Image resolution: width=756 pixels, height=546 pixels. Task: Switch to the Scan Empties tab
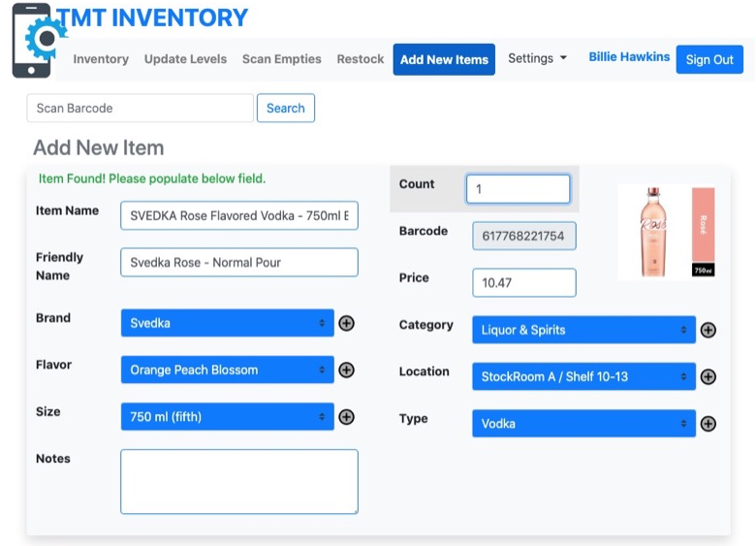[282, 59]
